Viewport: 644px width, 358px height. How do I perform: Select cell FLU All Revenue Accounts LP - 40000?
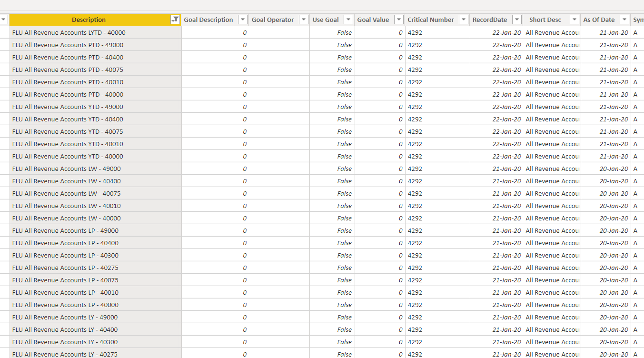tap(95, 305)
